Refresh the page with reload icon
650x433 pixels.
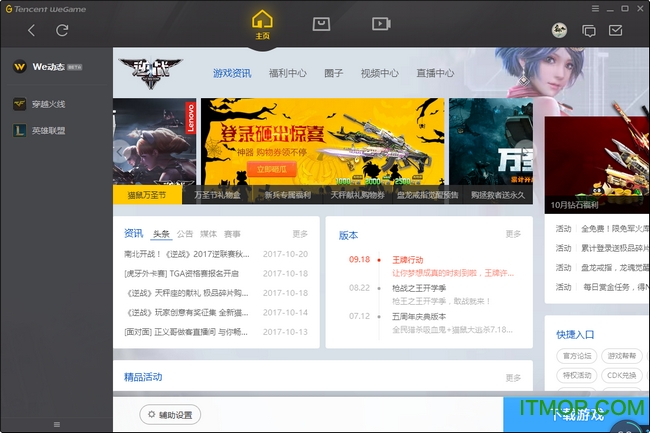(x=62, y=30)
